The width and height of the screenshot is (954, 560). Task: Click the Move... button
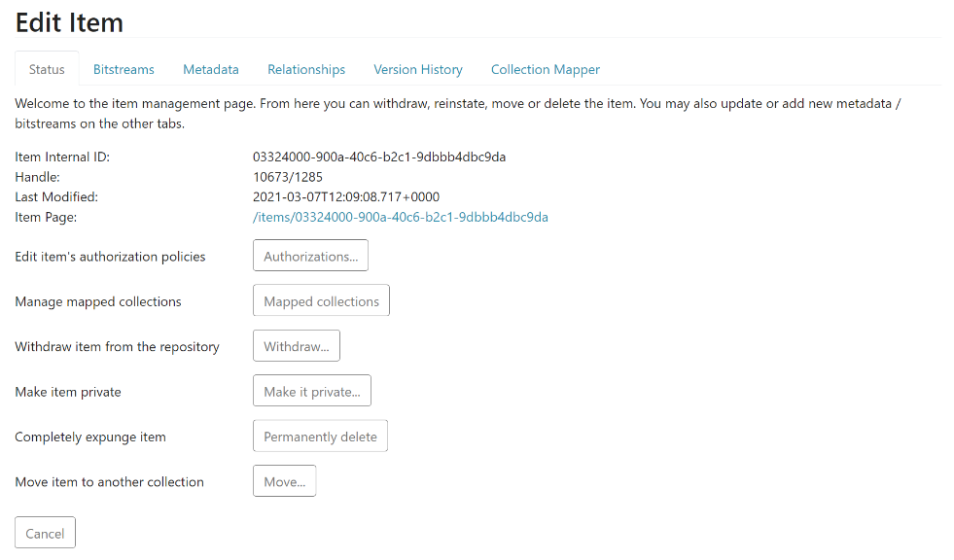click(284, 481)
